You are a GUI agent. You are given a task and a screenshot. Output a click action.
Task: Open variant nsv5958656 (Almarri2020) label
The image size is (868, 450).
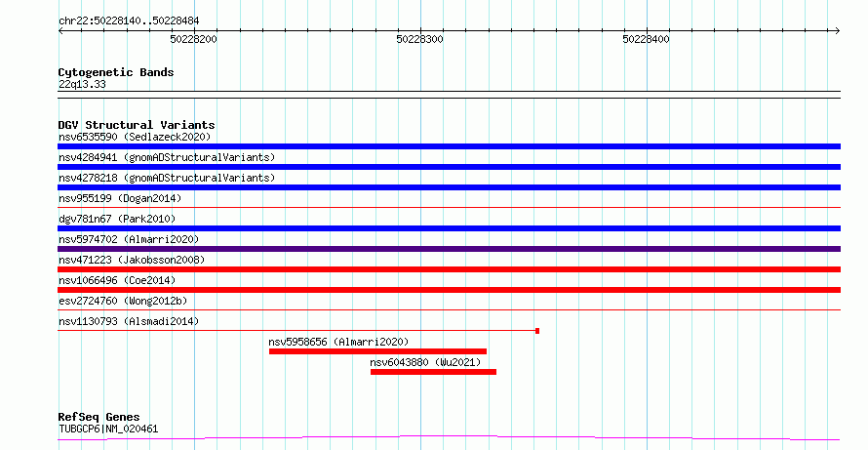tap(338, 342)
